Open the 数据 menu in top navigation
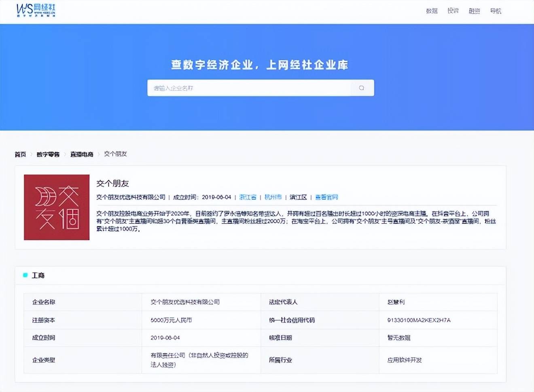This screenshot has width=534, height=392. [x=432, y=11]
